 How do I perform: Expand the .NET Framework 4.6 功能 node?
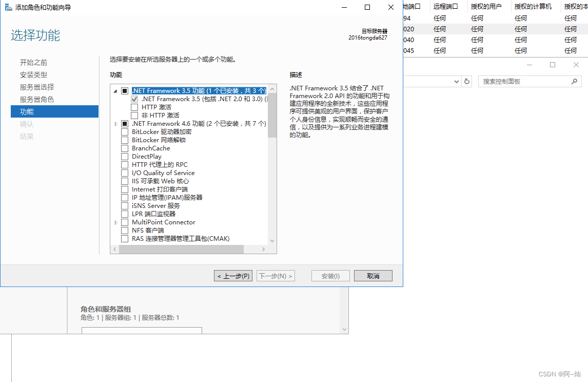(115, 123)
